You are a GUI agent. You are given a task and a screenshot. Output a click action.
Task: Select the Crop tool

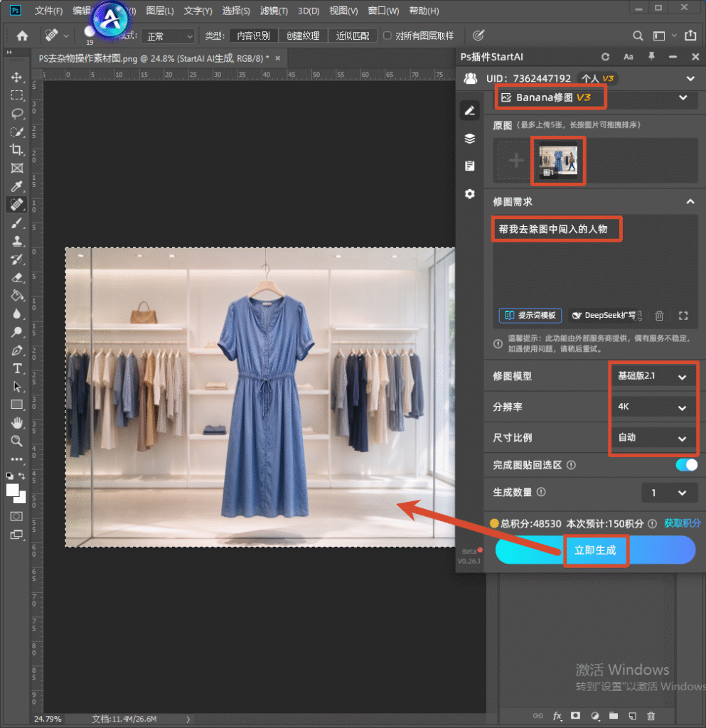(17, 150)
